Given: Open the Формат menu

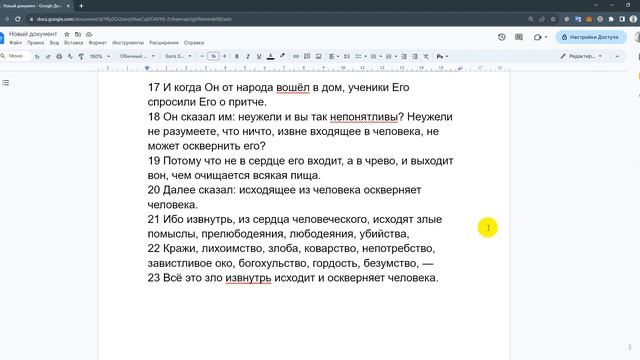Looking at the screenshot, I should [x=98, y=43].
